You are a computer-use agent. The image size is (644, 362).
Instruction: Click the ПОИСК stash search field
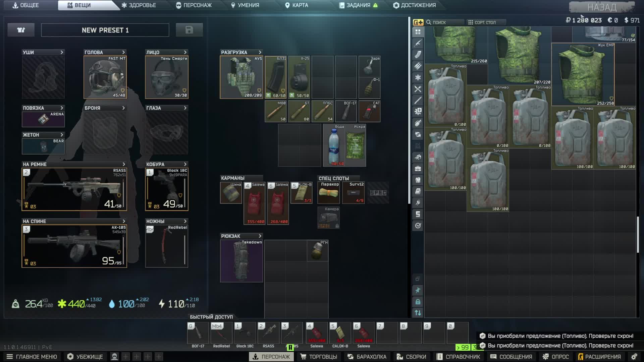[x=444, y=22]
